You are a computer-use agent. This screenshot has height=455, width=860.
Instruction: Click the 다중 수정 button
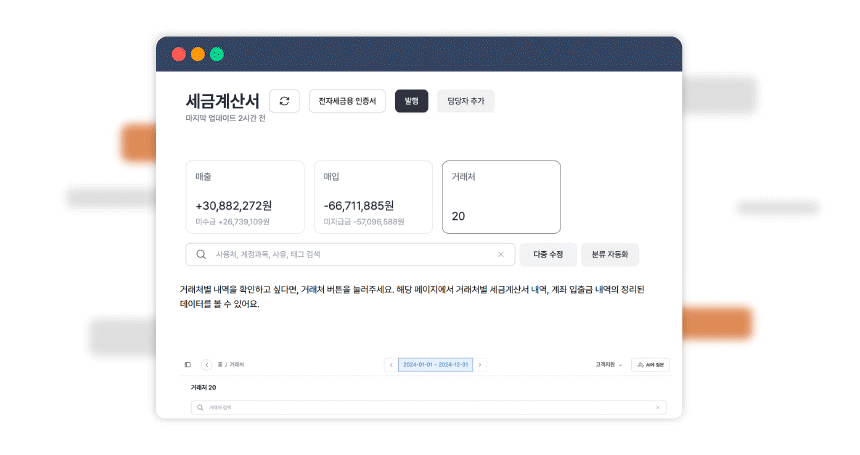[x=548, y=255]
